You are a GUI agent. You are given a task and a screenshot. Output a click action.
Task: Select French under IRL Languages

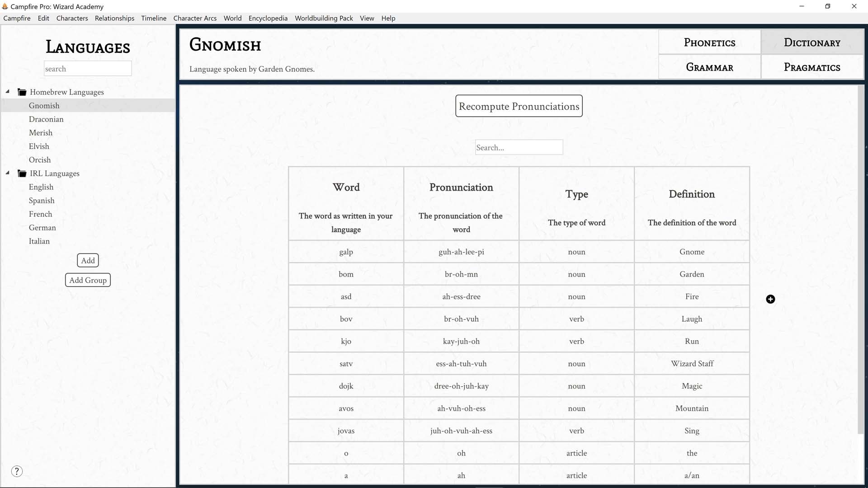[40, 214]
